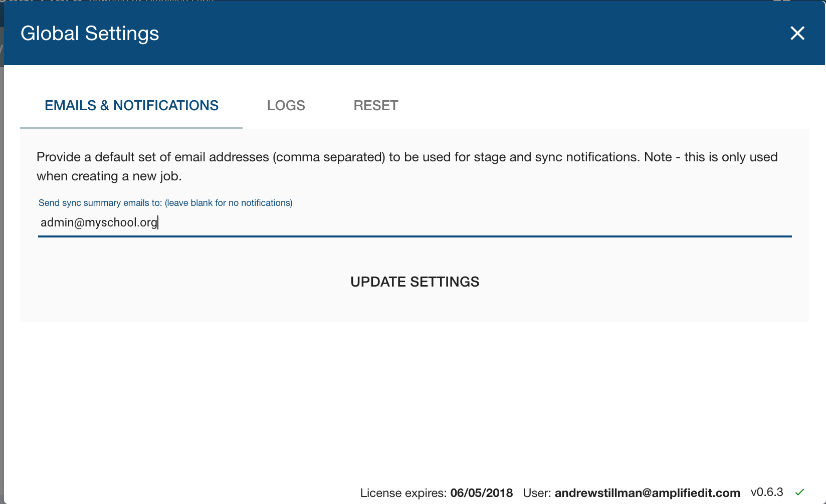The width and height of the screenshot is (826, 504).
Task: Click the license expiry date 06/05/2018
Action: 481,493
